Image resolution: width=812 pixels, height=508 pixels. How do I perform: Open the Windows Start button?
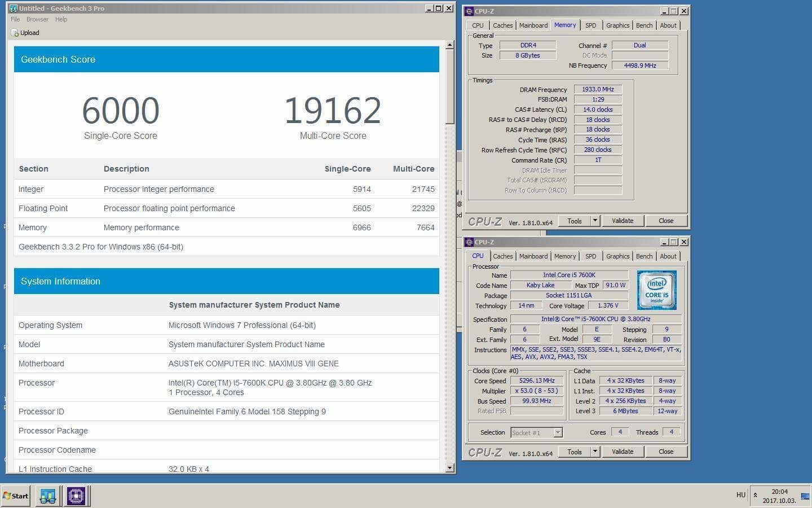(15, 496)
